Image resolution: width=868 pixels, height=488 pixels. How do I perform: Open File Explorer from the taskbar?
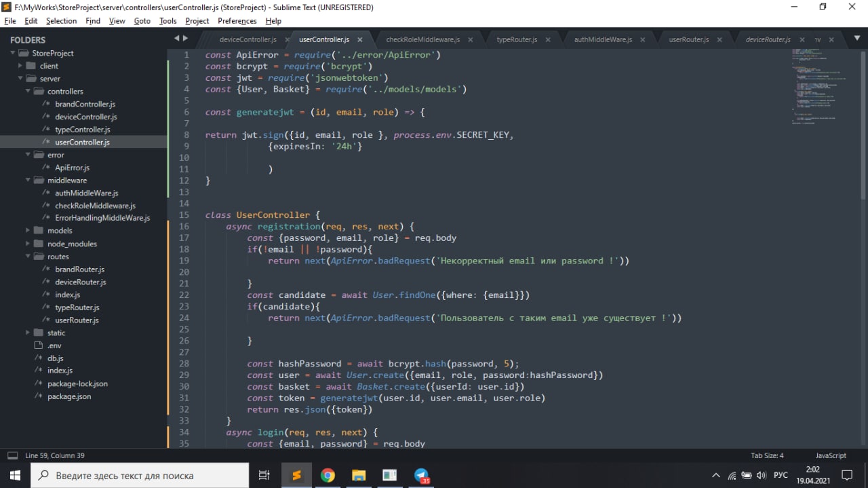pyautogui.click(x=359, y=475)
